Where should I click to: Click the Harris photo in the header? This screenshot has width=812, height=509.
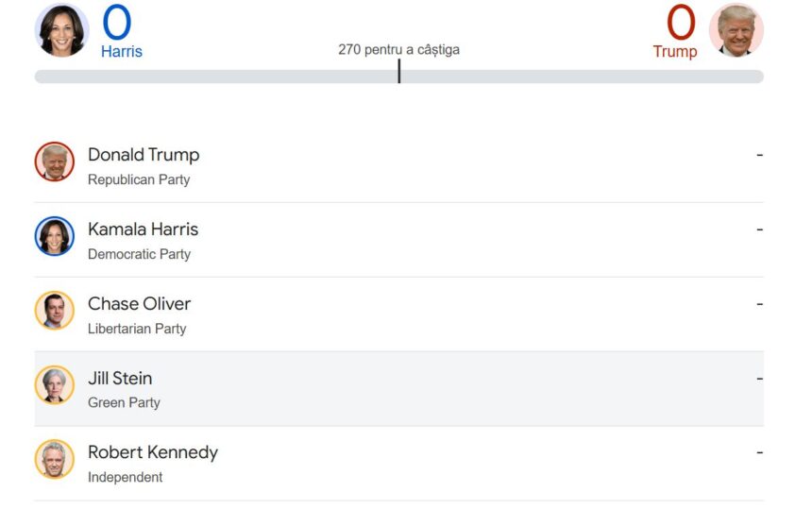(x=61, y=30)
